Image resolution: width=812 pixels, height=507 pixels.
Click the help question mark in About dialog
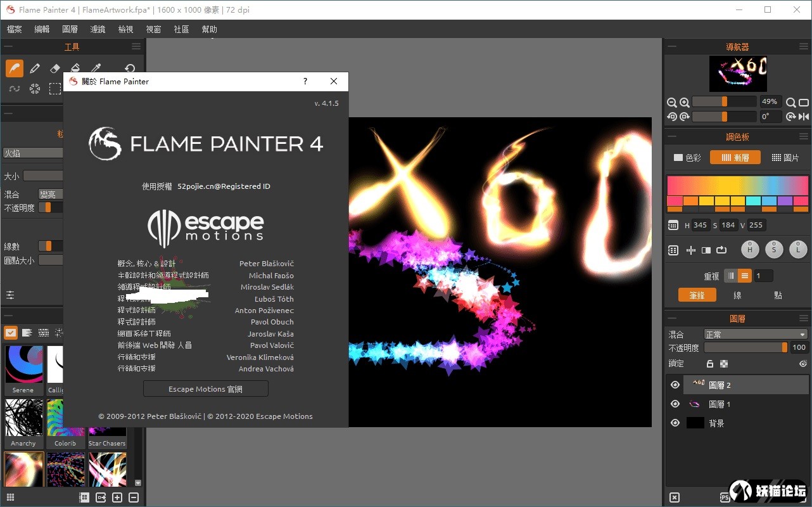point(305,81)
